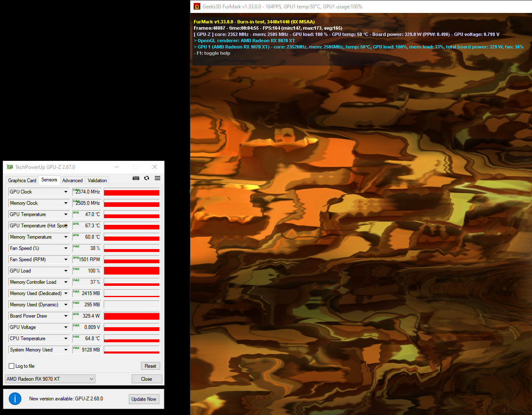532x415 pixels.
Task: Click the camera screenshot icon in GPU-Z
Action: 136,178
